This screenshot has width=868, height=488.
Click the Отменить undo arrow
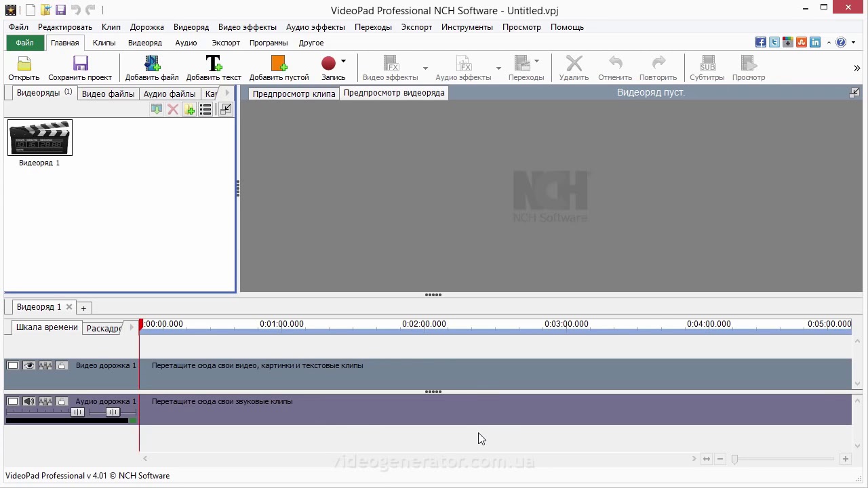pyautogui.click(x=615, y=63)
